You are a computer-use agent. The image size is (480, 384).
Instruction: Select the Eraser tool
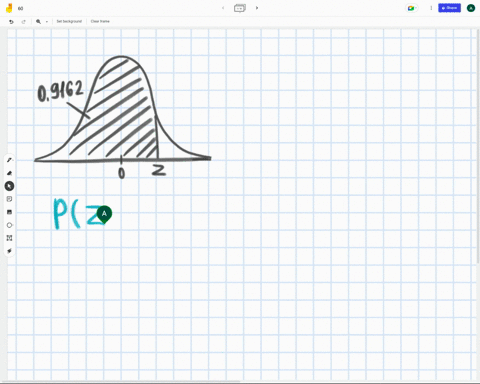tap(9, 173)
